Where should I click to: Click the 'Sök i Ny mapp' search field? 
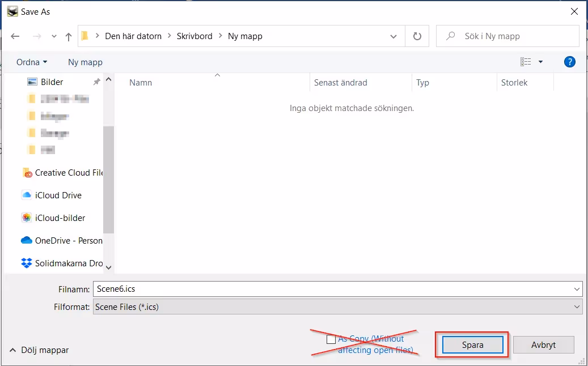[507, 36]
